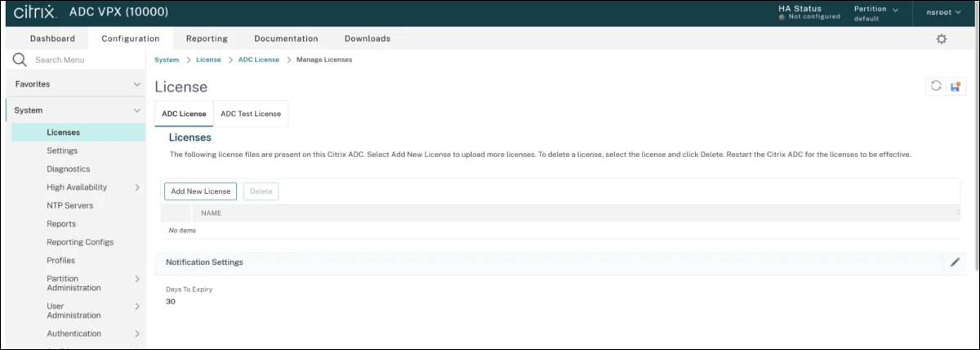Switch to ADC Test License tab

click(x=251, y=114)
